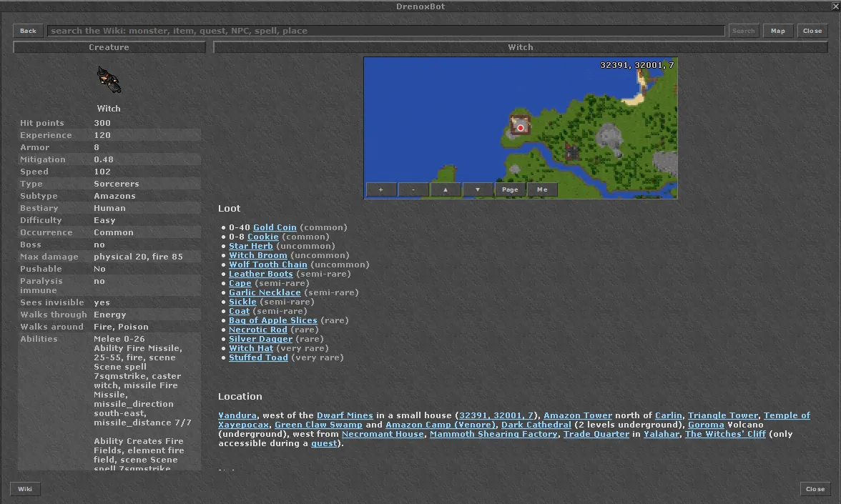
Task: Open the Amazon Tower link
Action: pos(578,415)
